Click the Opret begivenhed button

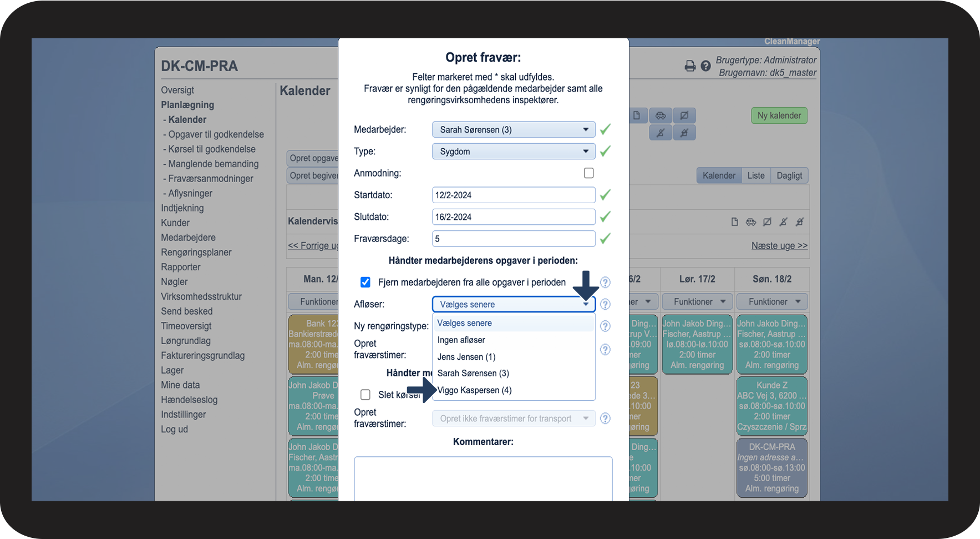pos(313,175)
